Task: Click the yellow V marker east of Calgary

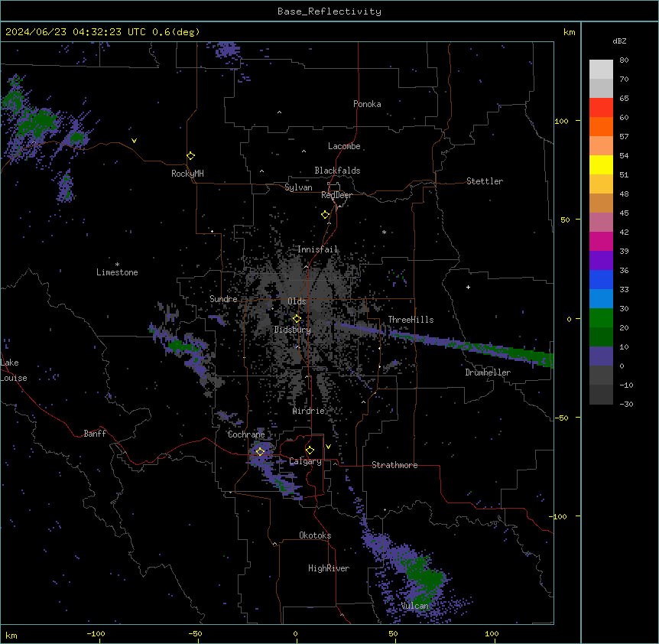Action: (x=328, y=447)
